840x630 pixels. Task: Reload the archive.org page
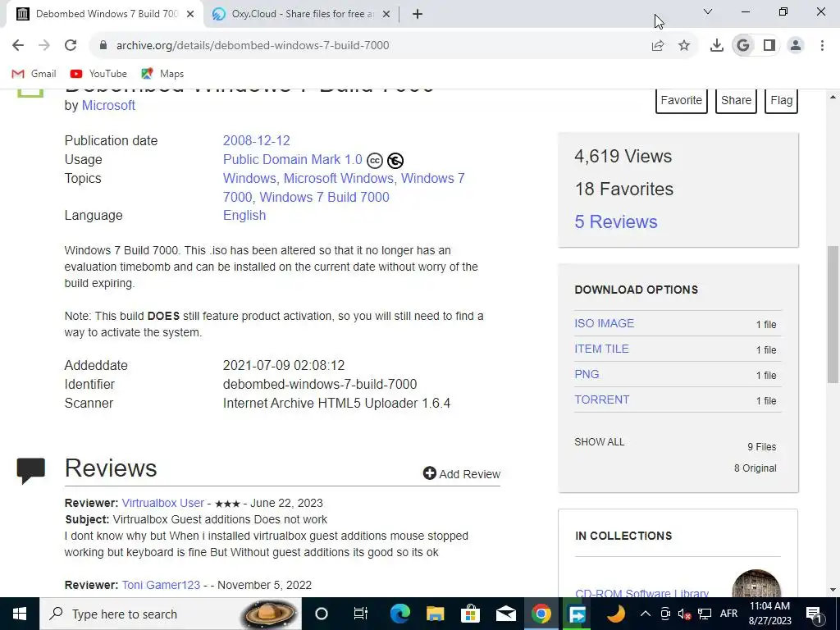[71, 45]
